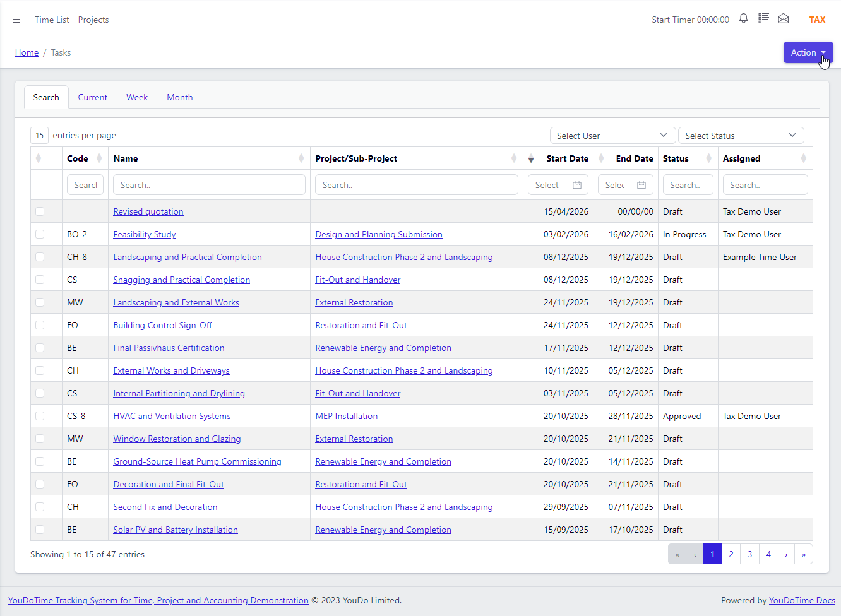Open the hamburger sidebar menu
The image size is (841, 616).
click(x=16, y=20)
